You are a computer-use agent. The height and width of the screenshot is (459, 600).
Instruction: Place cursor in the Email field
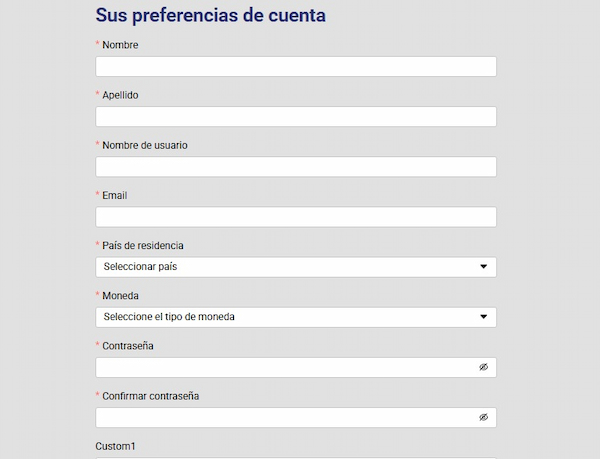click(296, 217)
